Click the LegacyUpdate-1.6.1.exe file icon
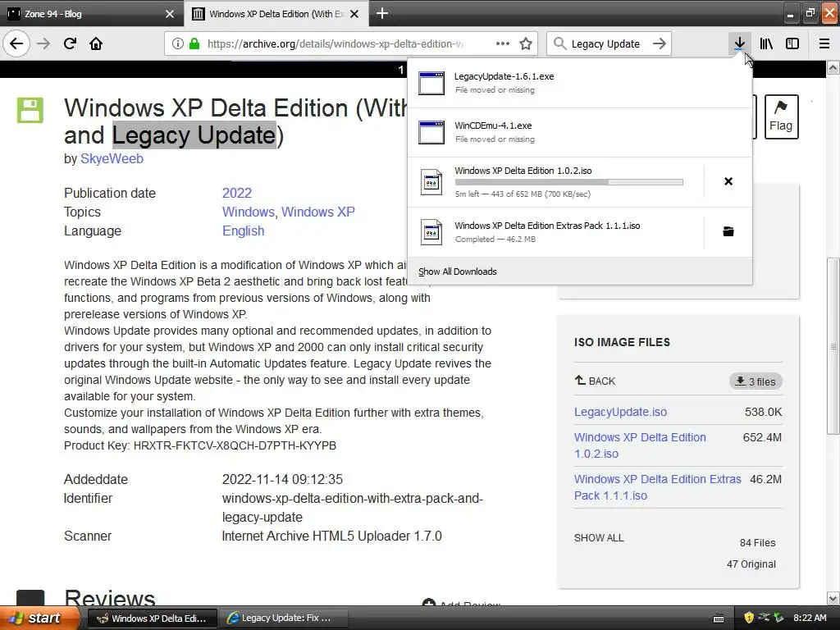 click(x=431, y=83)
